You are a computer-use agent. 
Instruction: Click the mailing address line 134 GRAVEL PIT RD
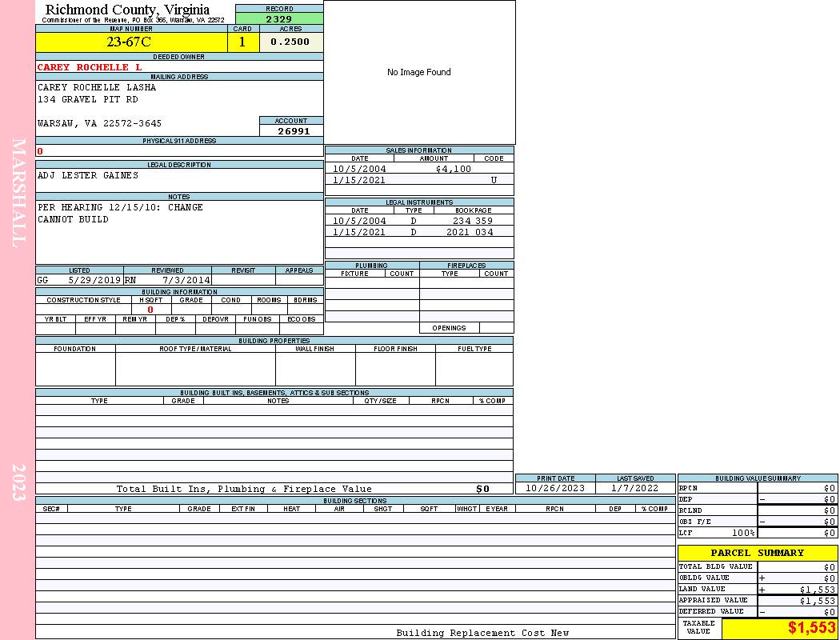pyautogui.click(x=88, y=100)
